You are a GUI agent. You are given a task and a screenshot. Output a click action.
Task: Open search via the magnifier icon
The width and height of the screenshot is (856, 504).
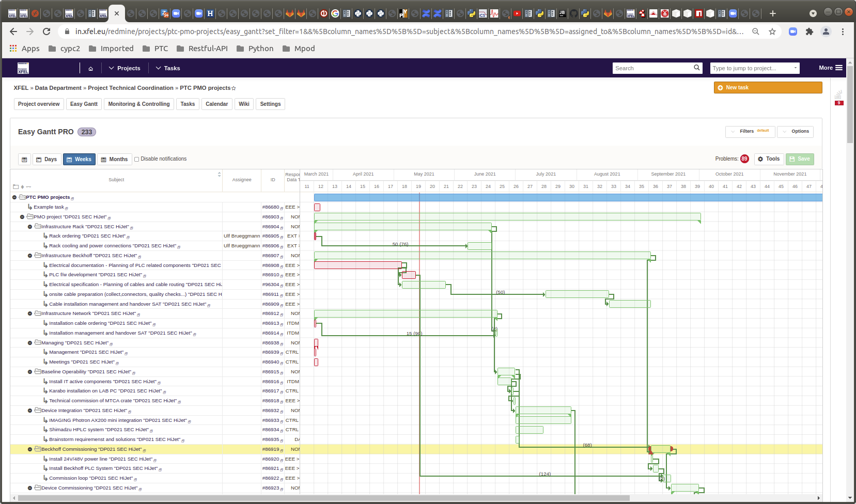(x=696, y=68)
